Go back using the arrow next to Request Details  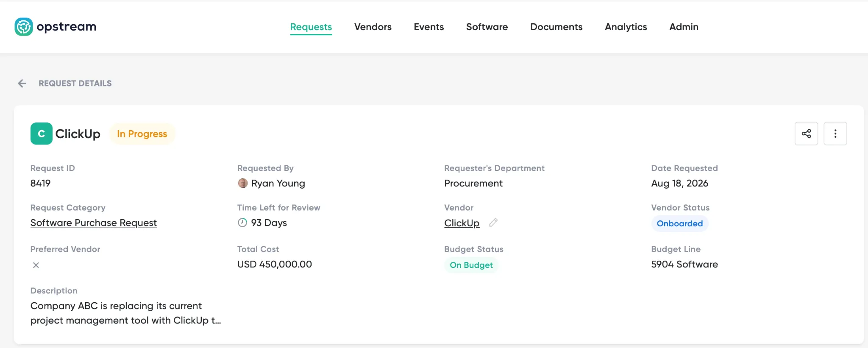tap(22, 84)
